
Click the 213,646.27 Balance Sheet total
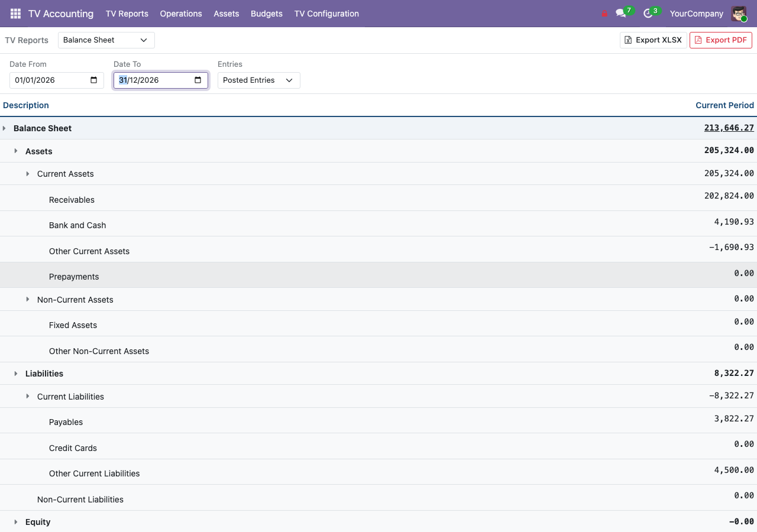[729, 128]
